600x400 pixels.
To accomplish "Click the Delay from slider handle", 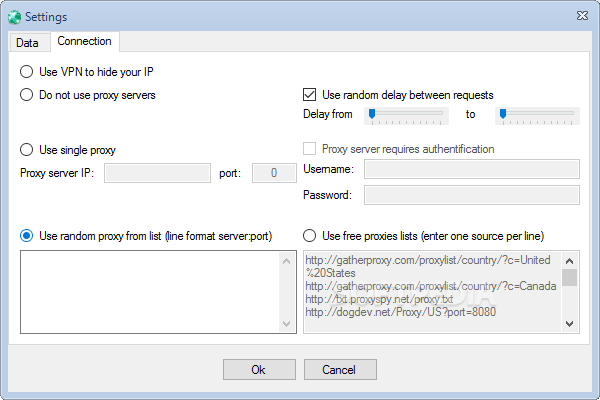I will [372, 115].
